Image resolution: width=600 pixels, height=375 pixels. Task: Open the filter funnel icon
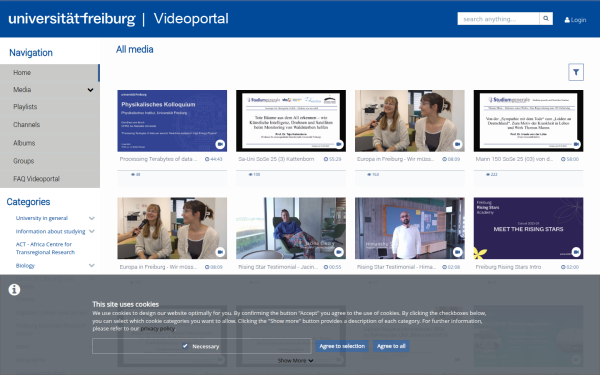click(x=576, y=72)
